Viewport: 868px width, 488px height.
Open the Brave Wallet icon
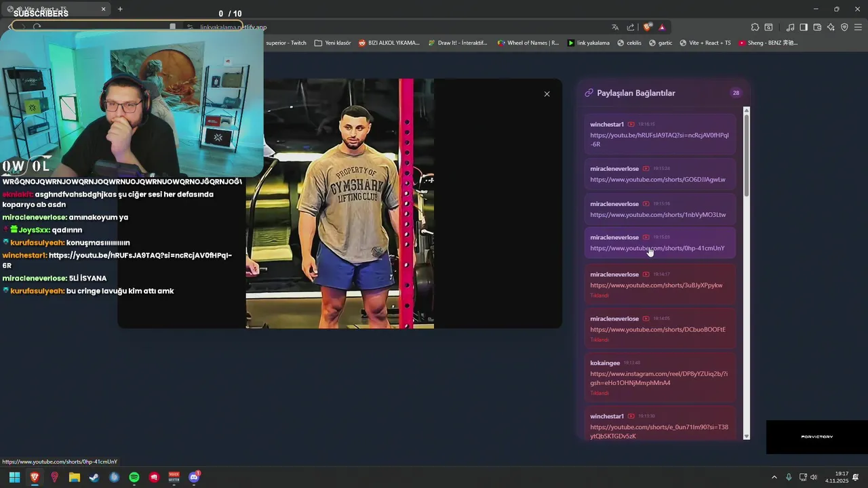pos(817,27)
